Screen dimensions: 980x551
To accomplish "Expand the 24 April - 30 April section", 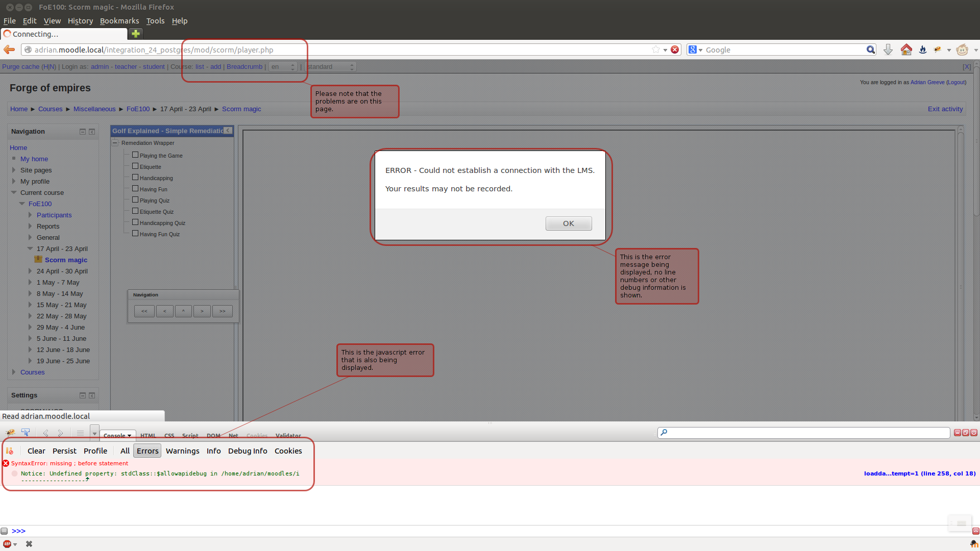I will (30, 271).
